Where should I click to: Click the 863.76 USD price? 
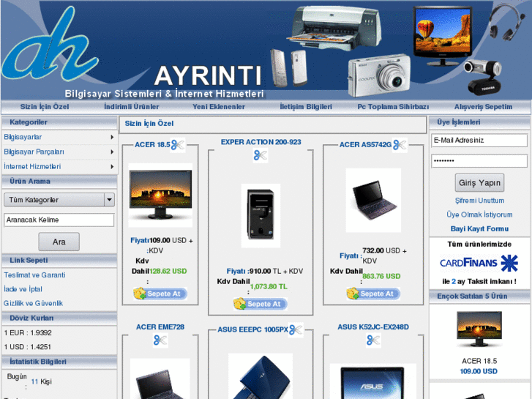click(381, 277)
